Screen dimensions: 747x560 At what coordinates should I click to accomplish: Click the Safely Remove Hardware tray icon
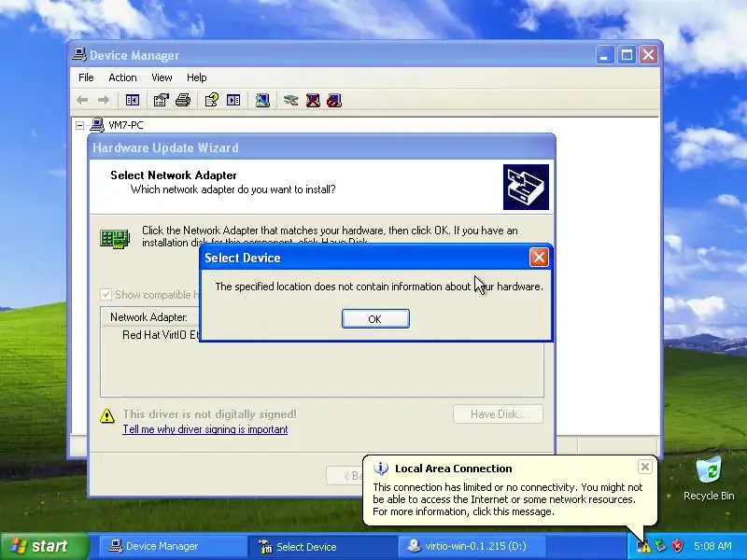[660, 546]
